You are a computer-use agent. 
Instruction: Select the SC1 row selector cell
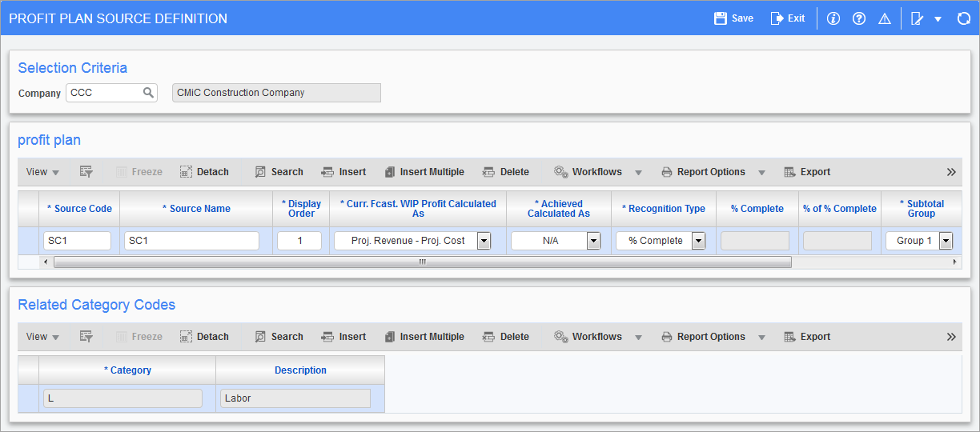pyautogui.click(x=28, y=241)
